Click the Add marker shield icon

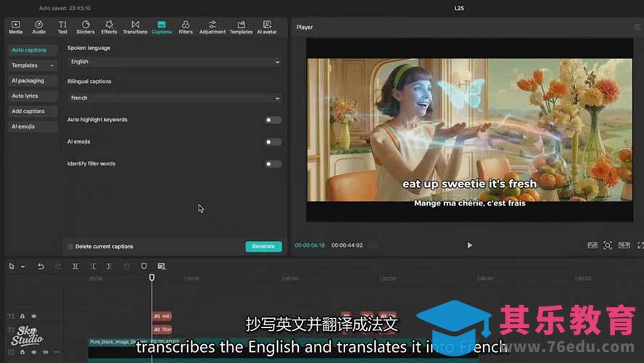coord(144,266)
